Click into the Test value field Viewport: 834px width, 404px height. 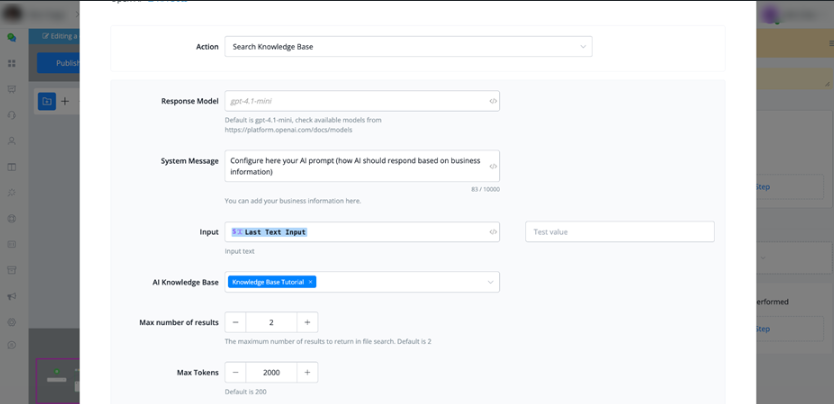point(619,232)
